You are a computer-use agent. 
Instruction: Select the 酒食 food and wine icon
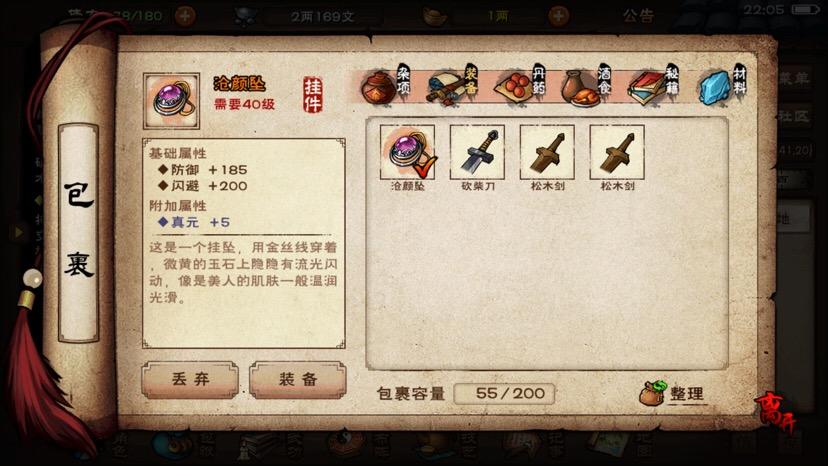tap(586, 86)
